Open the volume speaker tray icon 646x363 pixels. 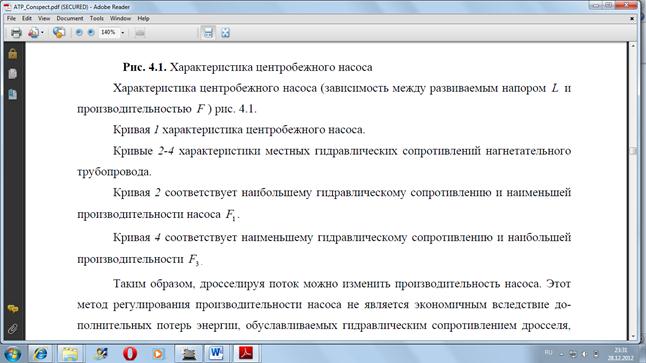(584, 354)
